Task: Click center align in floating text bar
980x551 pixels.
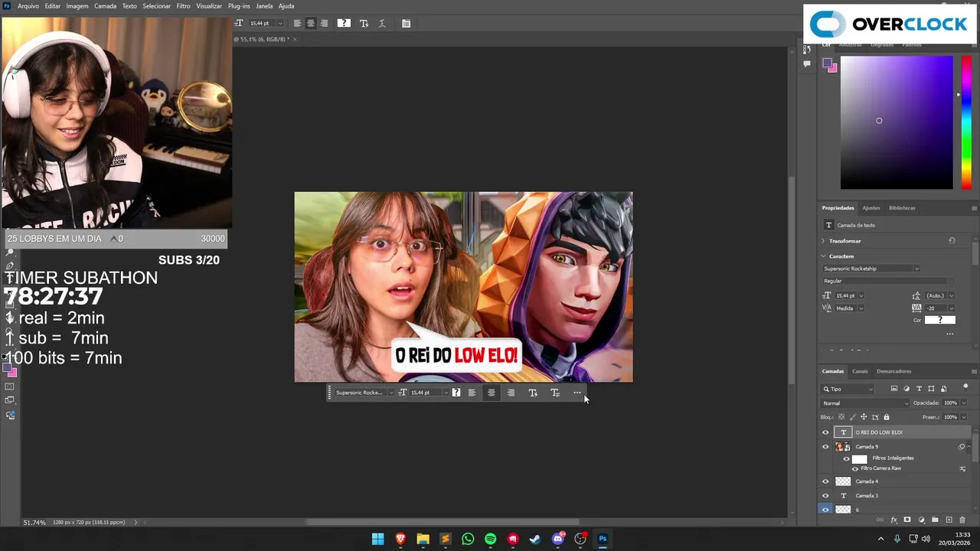Action: 491,393
